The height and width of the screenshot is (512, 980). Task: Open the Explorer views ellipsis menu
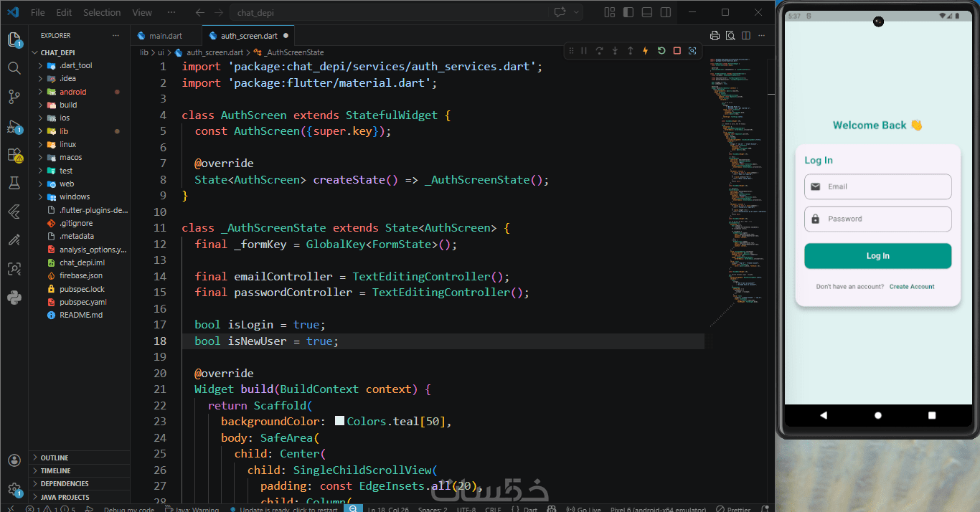coord(116,35)
